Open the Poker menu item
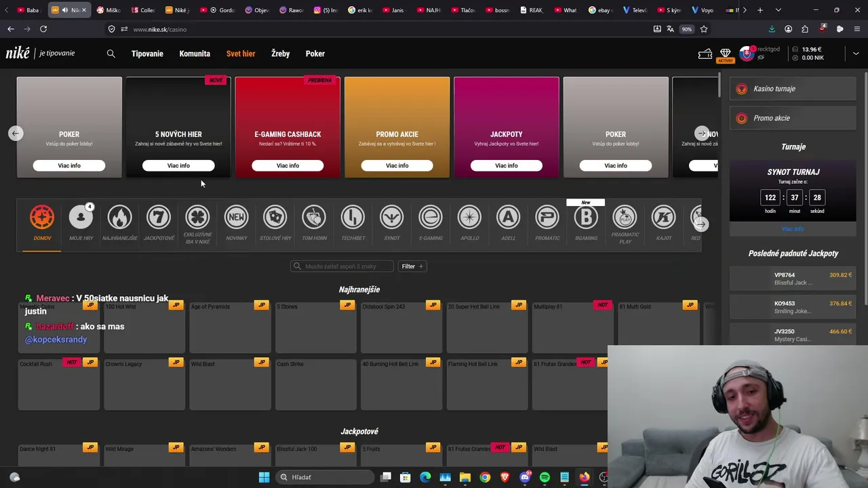The height and width of the screenshot is (488, 868). pos(315,54)
